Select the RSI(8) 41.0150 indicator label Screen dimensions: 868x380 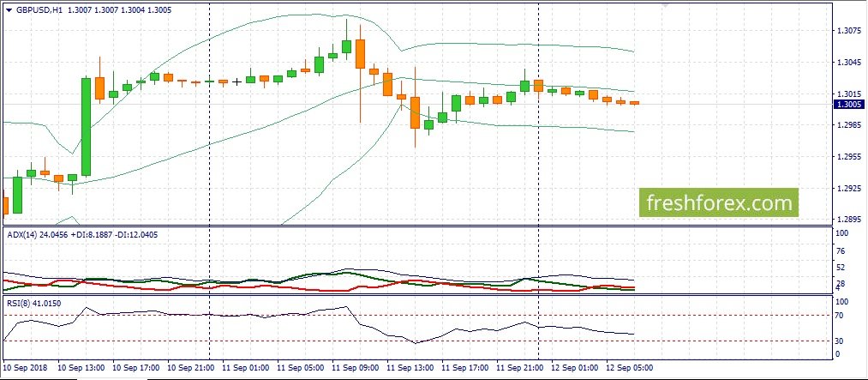(x=33, y=303)
